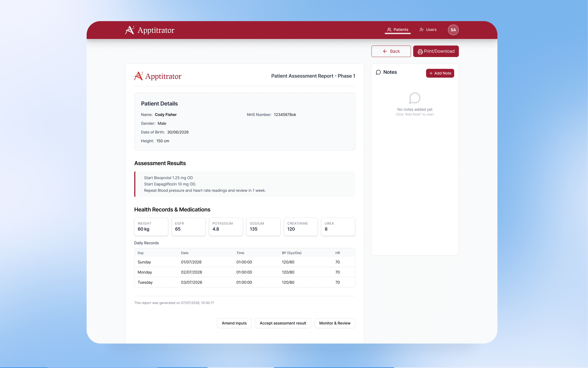
Task: Click Gender value Male
Action: (x=162, y=123)
